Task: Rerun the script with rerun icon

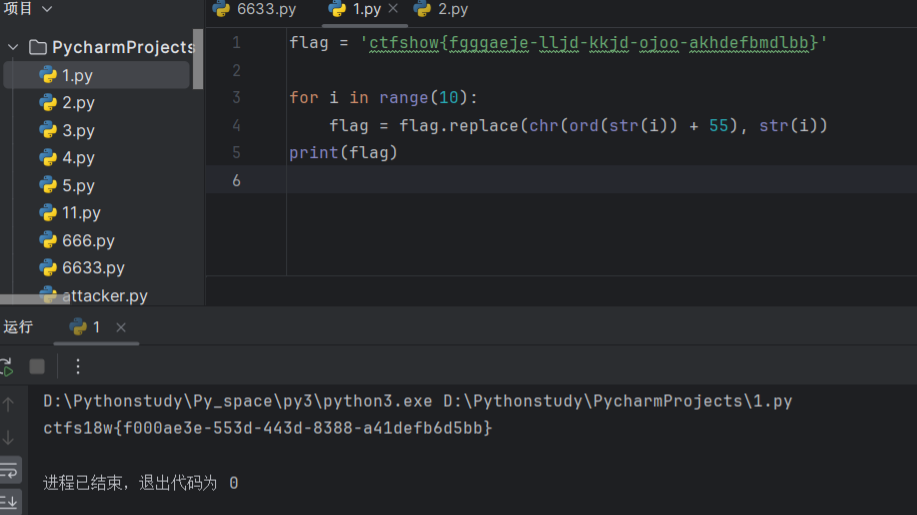Action: 6,367
